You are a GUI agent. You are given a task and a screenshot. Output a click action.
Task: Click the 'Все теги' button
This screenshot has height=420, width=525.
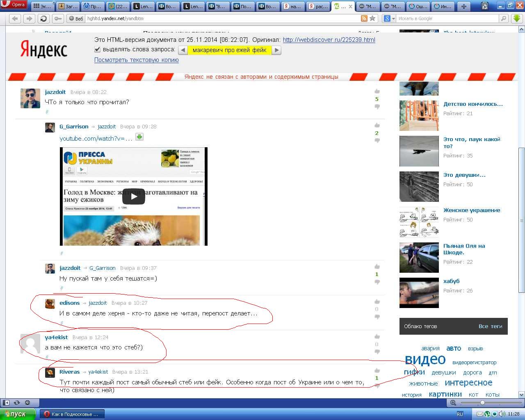pos(490,326)
